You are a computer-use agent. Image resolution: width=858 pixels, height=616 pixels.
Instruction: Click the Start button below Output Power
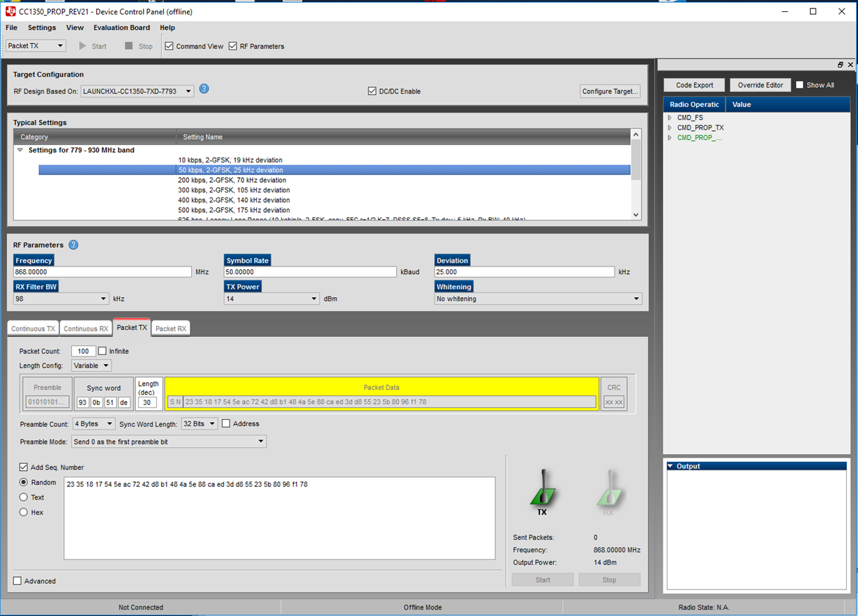pos(543,580)
